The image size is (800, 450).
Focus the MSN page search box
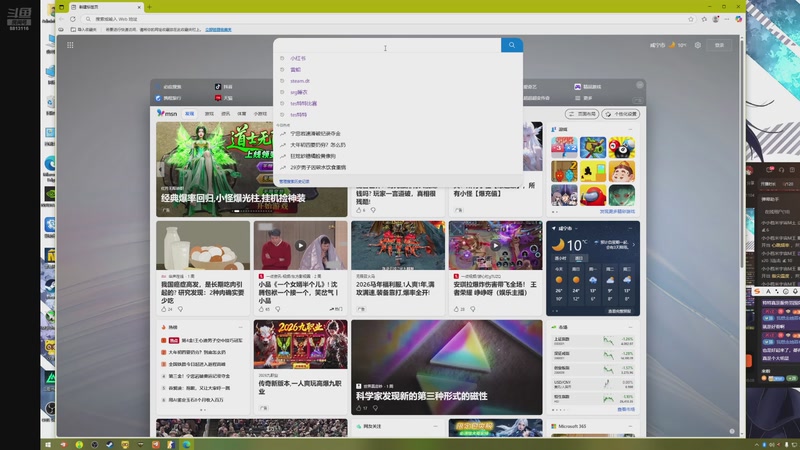click(x=387, y=45)
